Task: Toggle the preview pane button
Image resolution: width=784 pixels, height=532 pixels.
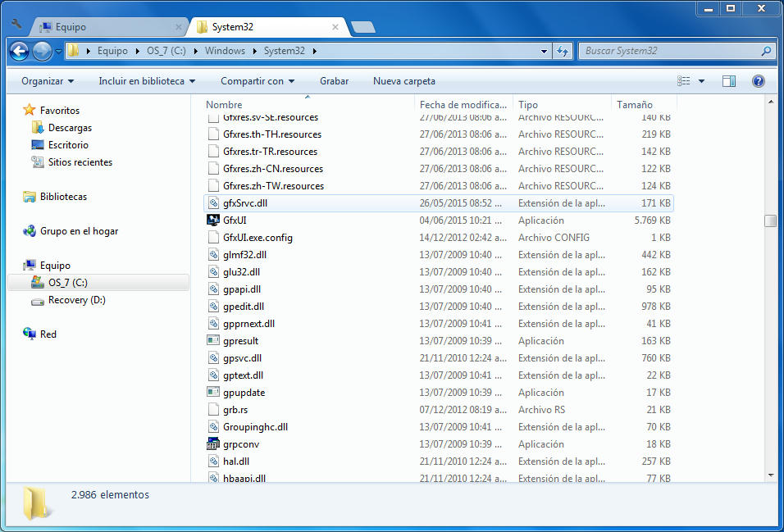Action: coord(729,81)
